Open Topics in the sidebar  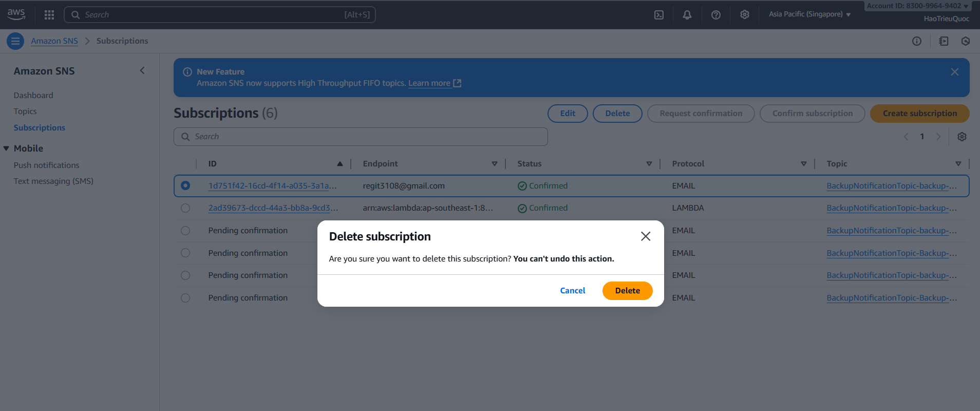coord(25,111)
